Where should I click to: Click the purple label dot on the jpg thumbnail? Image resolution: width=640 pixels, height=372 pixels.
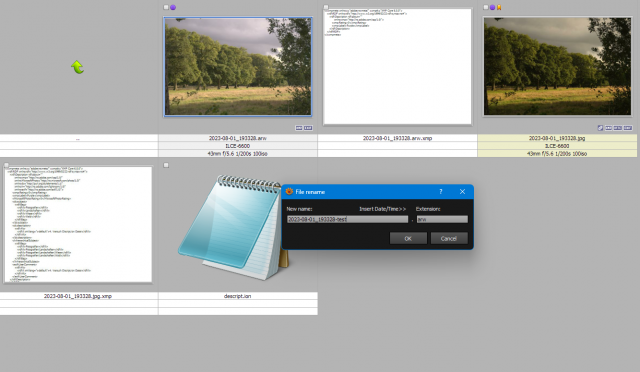point(492,7)
